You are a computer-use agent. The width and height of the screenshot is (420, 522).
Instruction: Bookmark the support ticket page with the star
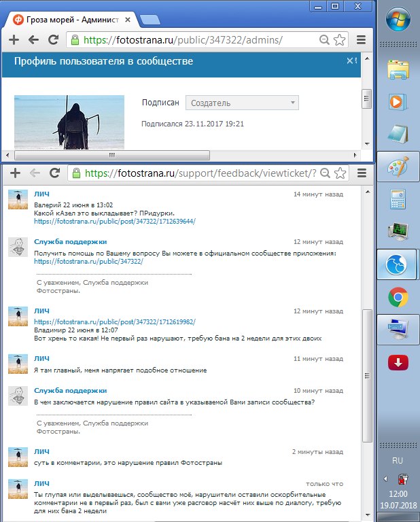tap(340, 173)
